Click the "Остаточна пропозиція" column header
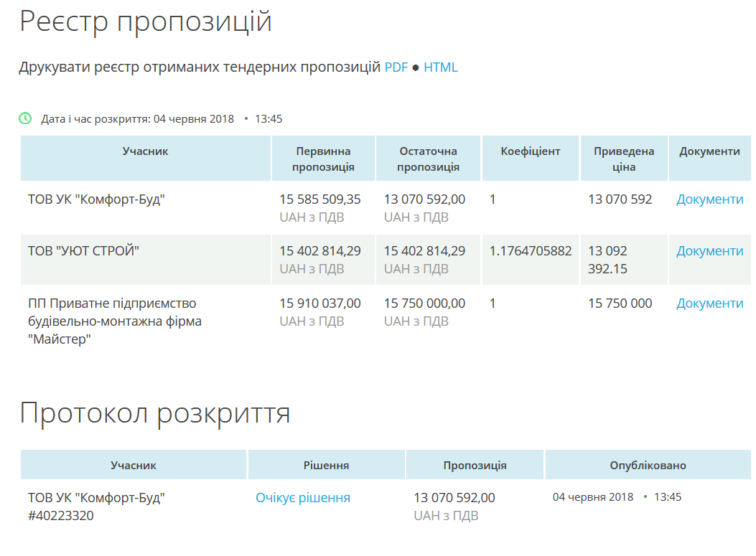This screenshot has height=556, width=756. (428, 159)
